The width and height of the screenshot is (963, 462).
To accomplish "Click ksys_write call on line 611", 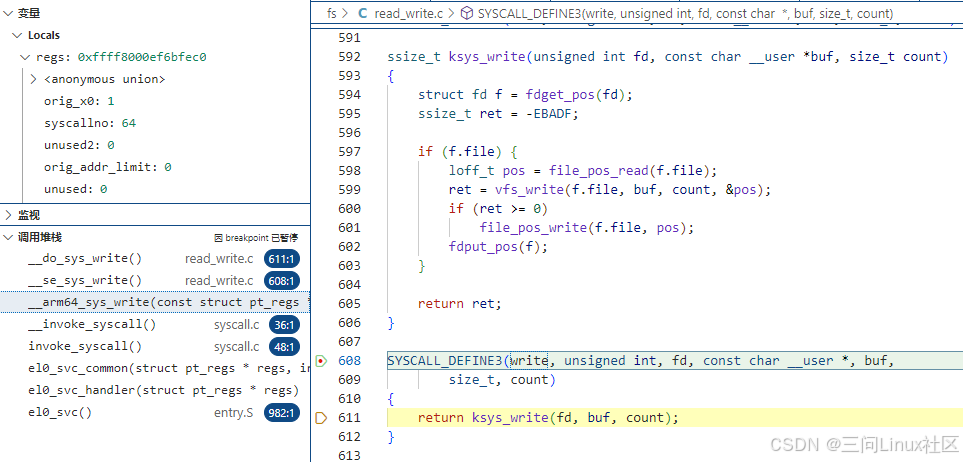I will [x=510, y=418].
